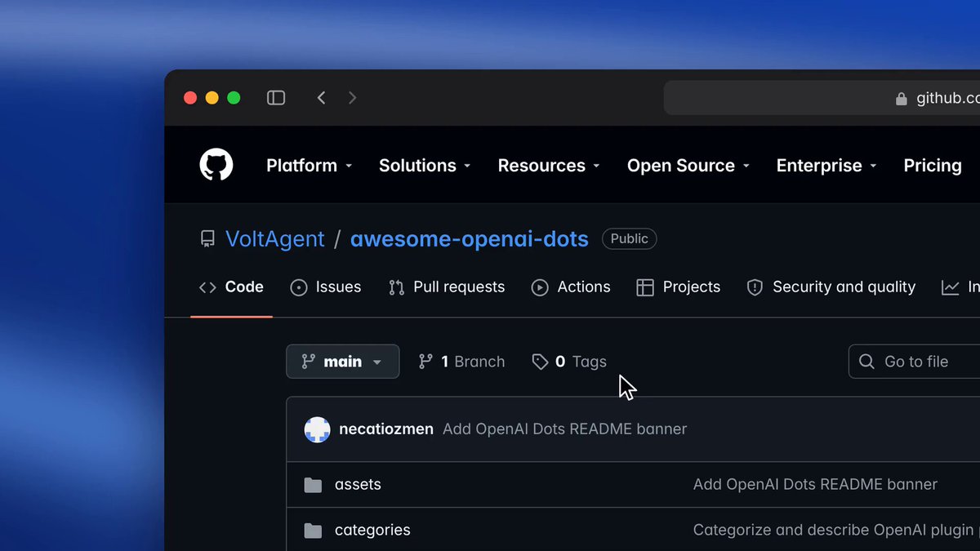980x551 pixels.
Task: Go back with the browser back arrow
Action: (322, 98)
